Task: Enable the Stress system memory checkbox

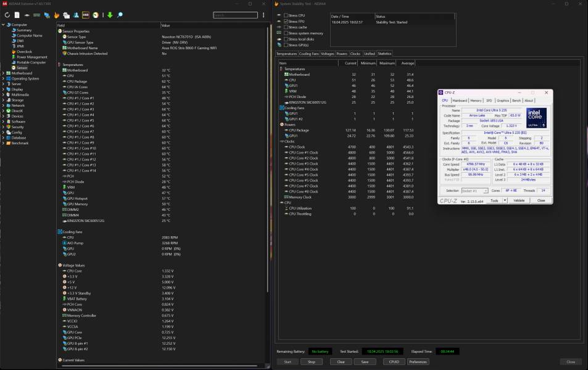Action: (x=286, y=33)
